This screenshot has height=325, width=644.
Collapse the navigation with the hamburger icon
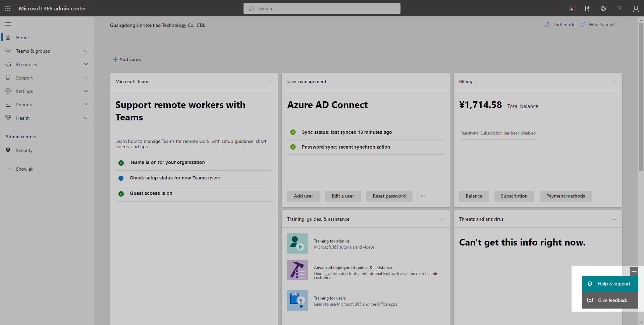pos(8,24)
